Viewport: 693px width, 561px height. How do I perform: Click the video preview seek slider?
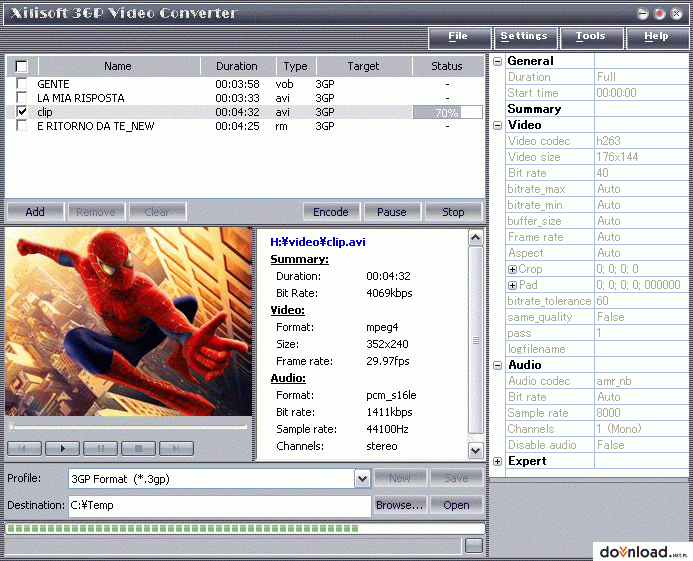(128, 427)
